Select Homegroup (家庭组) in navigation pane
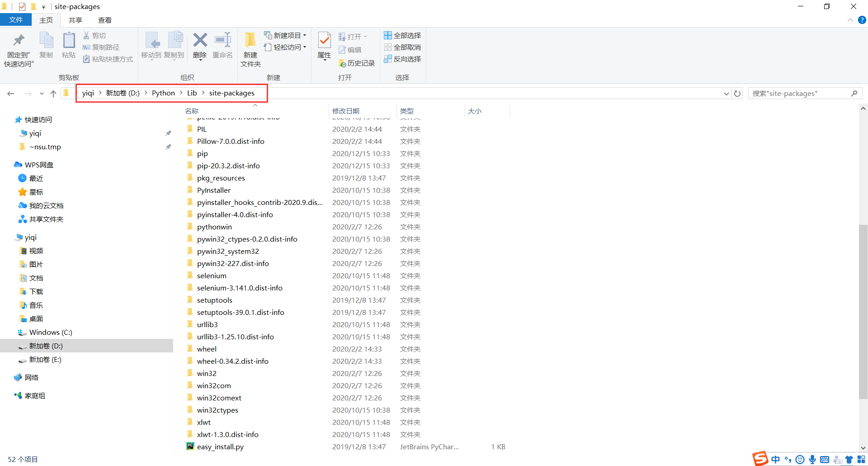This screenshot has width=868, height=466. click(35, 395)
